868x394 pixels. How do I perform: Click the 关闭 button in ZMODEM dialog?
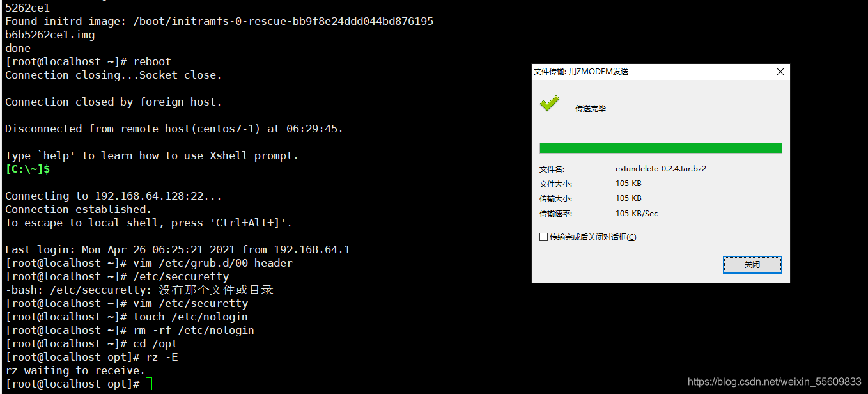tap(752, 265)
